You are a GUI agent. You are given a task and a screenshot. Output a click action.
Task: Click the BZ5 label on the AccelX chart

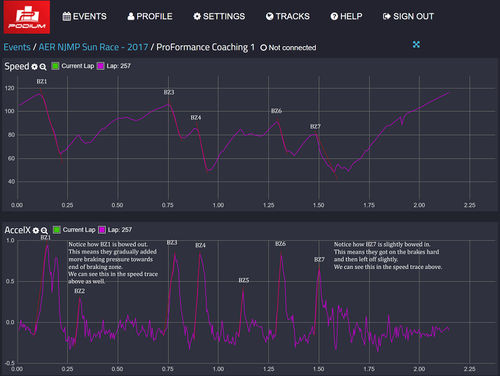coord(244,280)
